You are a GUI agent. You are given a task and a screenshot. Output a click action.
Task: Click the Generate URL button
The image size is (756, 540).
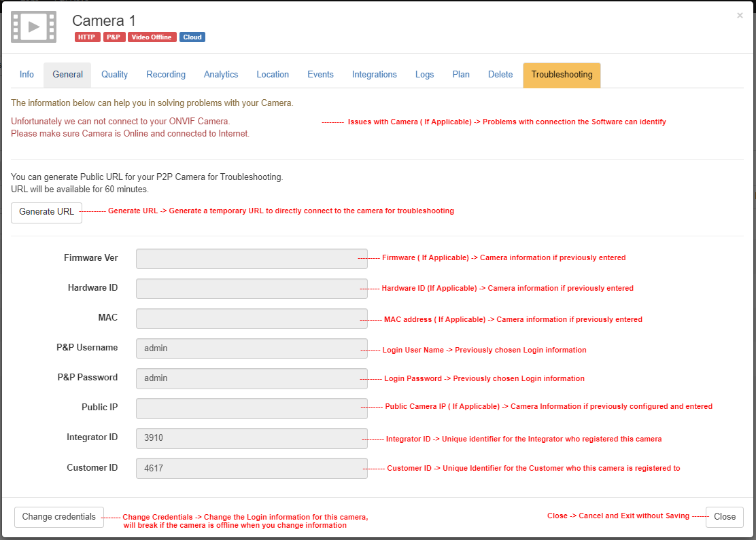46,213
